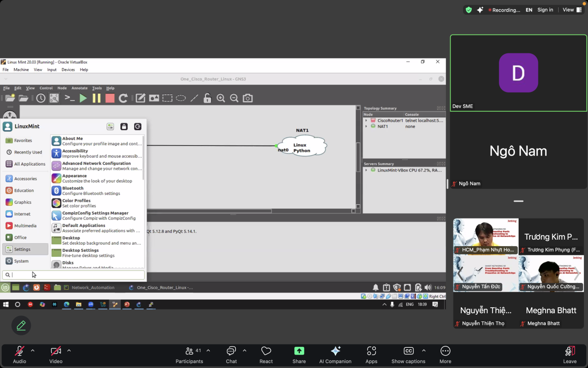Open Network_Automation window from Mint panel
This screenshot has height=368, width=588.
click(x=90, y=287)
